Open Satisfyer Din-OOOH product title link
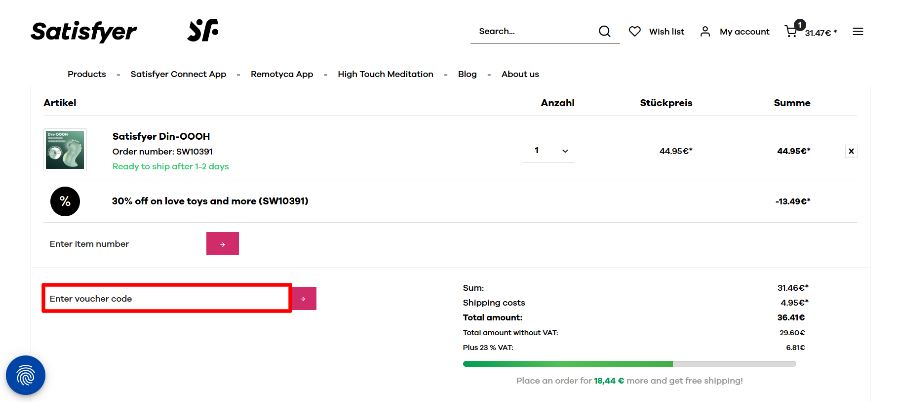Viewport: 900px width, 402px height. [161, 137]
